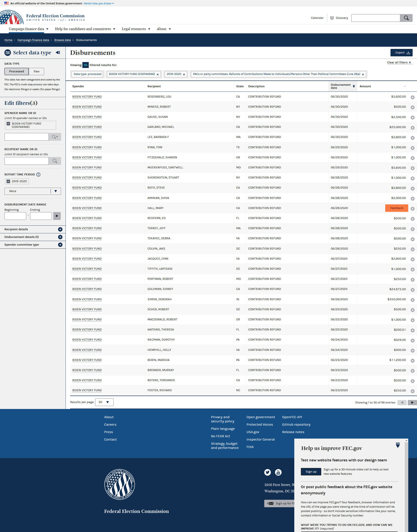Click the Beginning date input

click(x=15, y=216)
